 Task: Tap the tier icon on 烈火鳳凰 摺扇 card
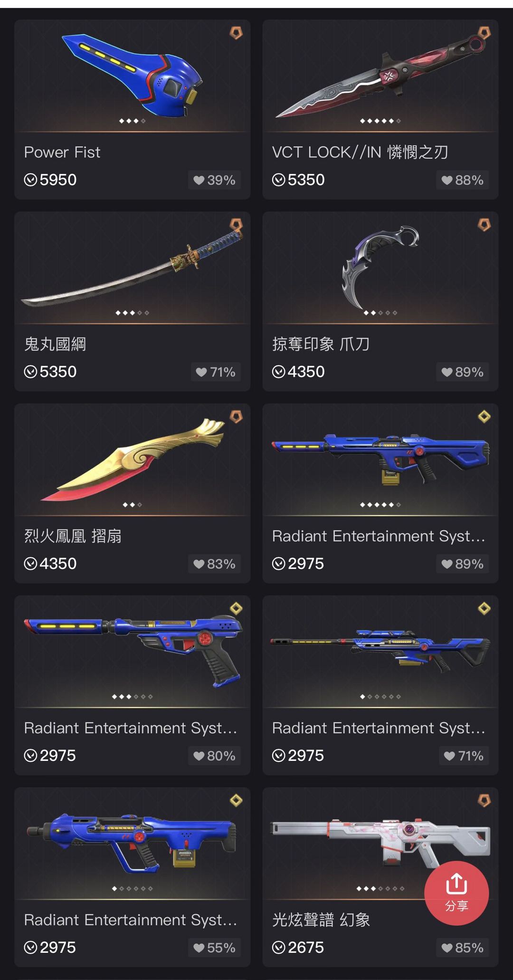point(236,417)
